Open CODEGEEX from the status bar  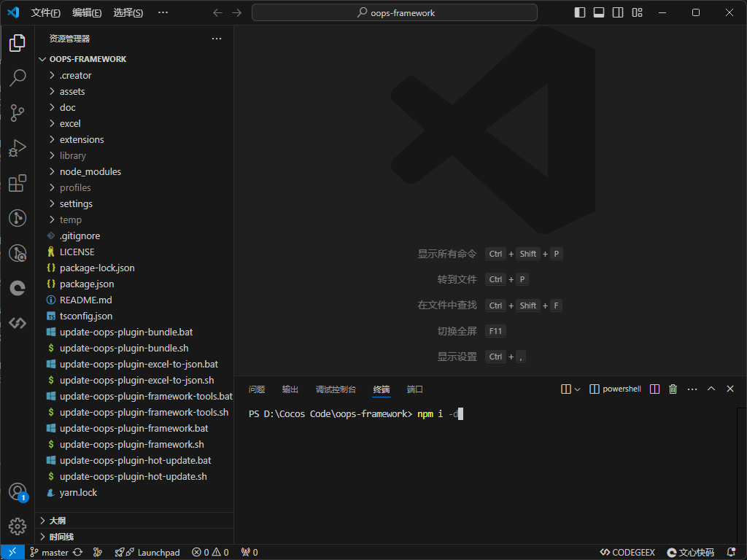click(627, 552)
